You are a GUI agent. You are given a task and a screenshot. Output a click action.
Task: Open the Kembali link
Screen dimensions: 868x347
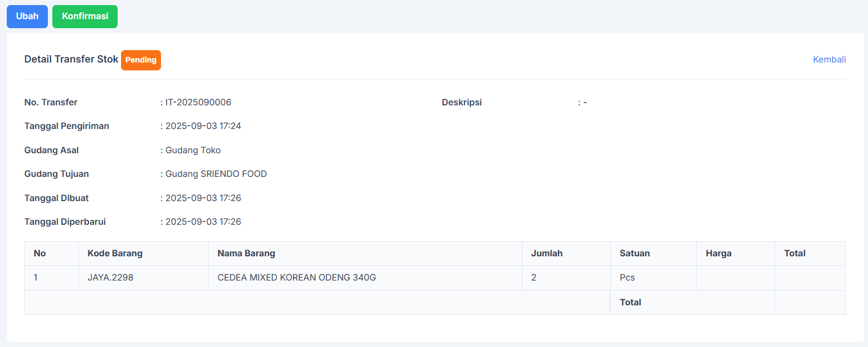[829, 59]
